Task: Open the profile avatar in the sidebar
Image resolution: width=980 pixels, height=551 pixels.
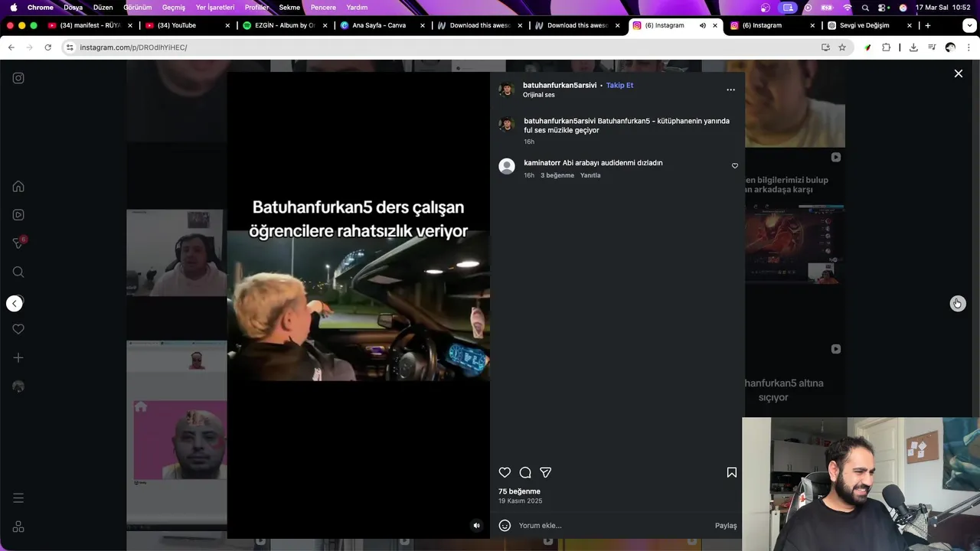Action: [18, 386]
